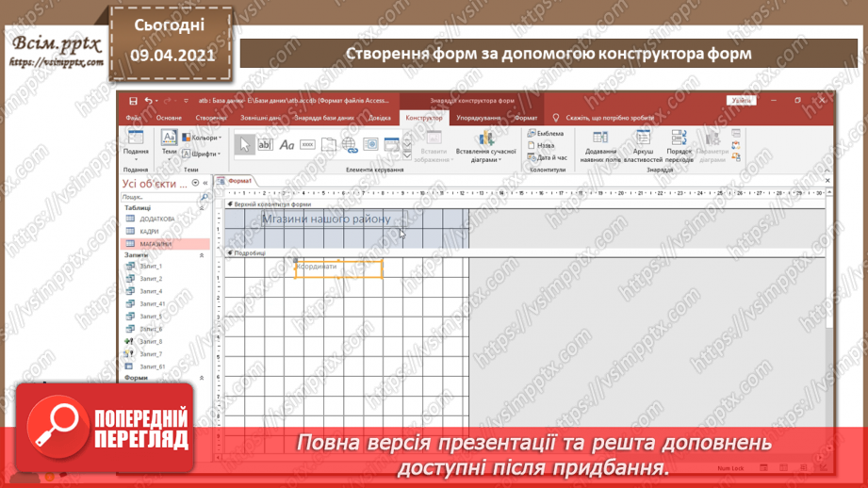Select the hyperlink globe control

[350, 144]
